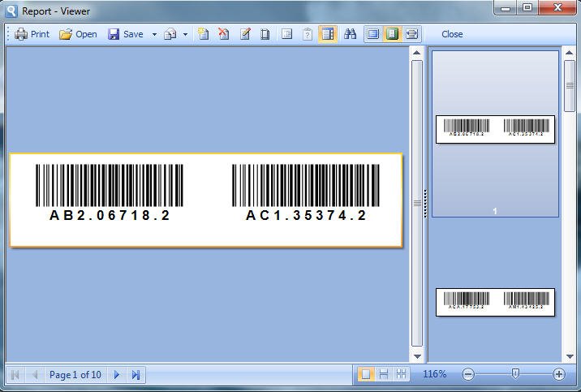Click thumbnail panel scrollbar down arrow
This screenshot has height=392, width=581.
569,356
